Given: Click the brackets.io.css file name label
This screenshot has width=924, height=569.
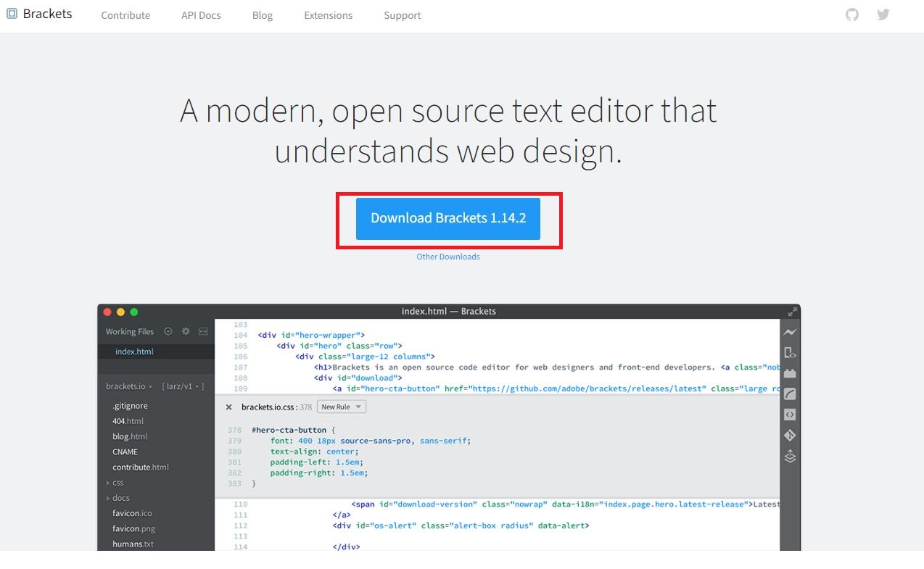Looking at the screenshot, I should click(269, 407).
